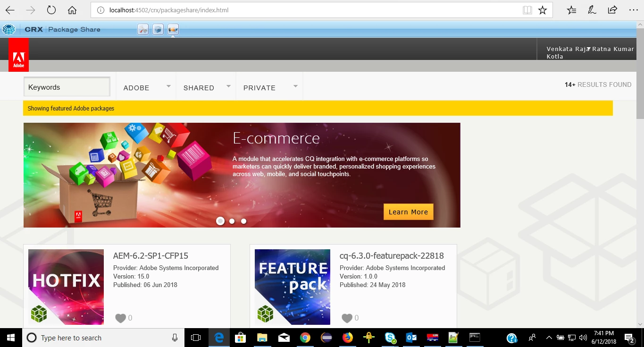Open Outlook from taskbar
This screenshot has height=347, width=644.
tap(411, 338)
